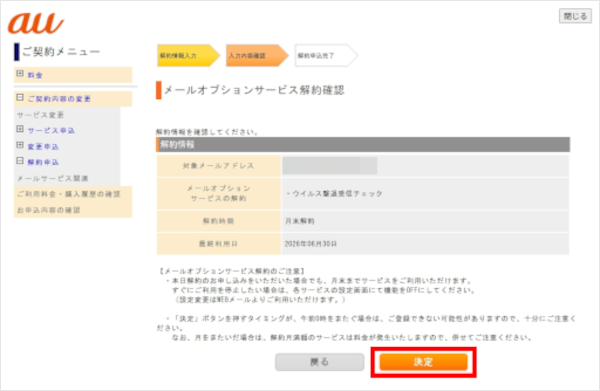The image size is (600, 391).
Task: Expand the 料金 menu plus icon
Action: (20, 73)
